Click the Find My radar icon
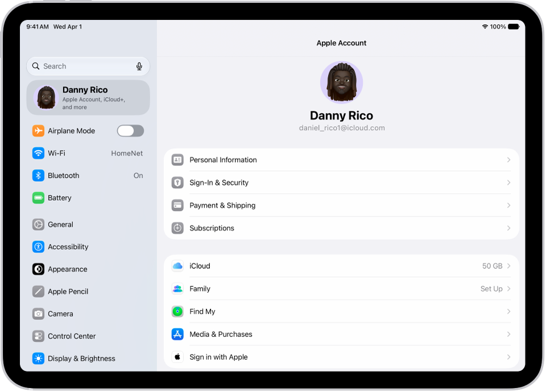Viewport: 546px width, 392px height. (x=177, y=311)
